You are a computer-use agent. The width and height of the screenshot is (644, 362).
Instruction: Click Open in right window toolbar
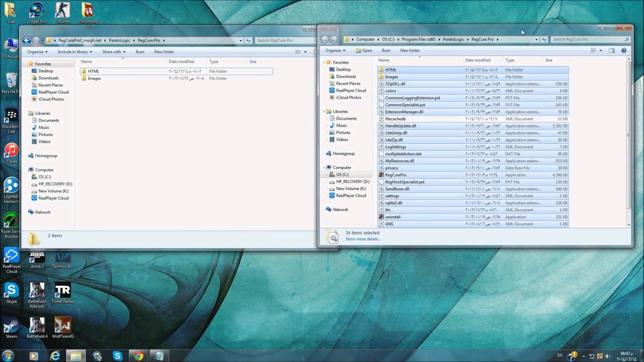[x=364, y=50]
